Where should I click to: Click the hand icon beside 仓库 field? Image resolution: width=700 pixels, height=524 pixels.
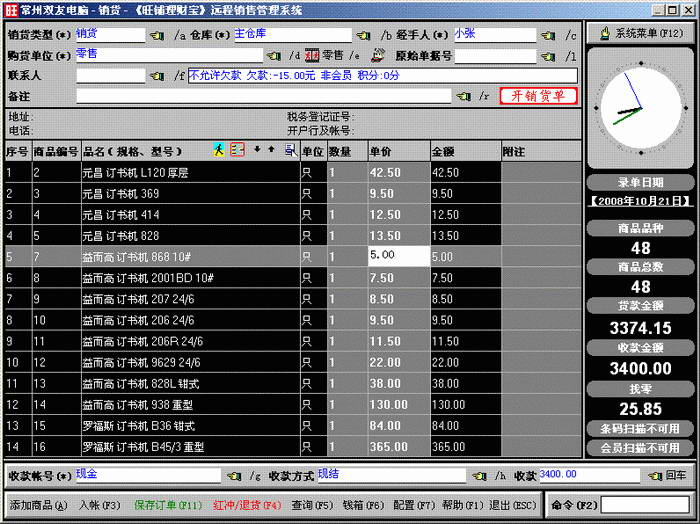(363, 35)
